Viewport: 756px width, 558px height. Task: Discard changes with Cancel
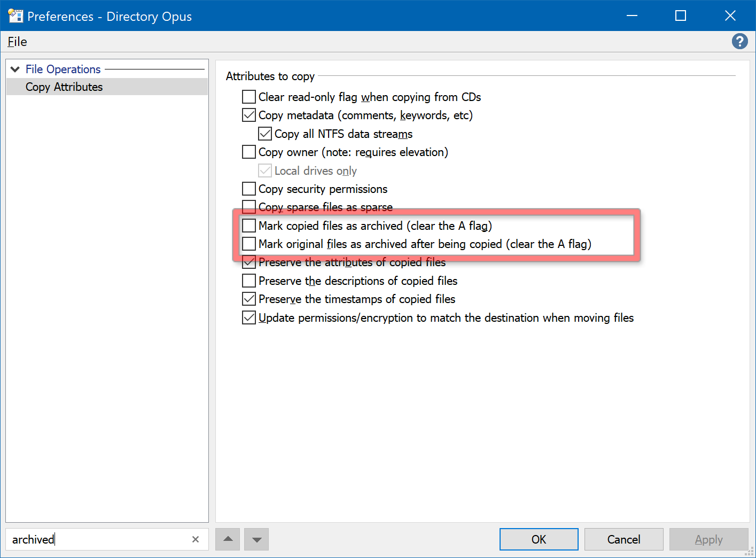point(623,539)
